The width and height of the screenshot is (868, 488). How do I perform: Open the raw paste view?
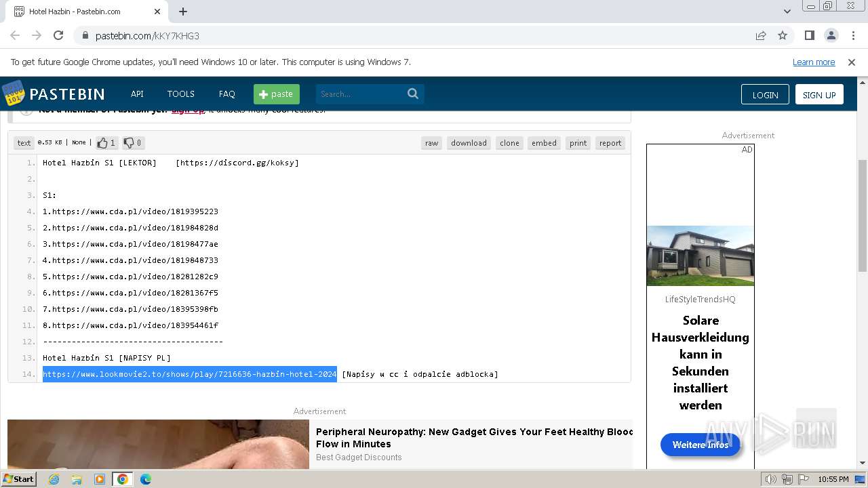click(x=431, y=143)
